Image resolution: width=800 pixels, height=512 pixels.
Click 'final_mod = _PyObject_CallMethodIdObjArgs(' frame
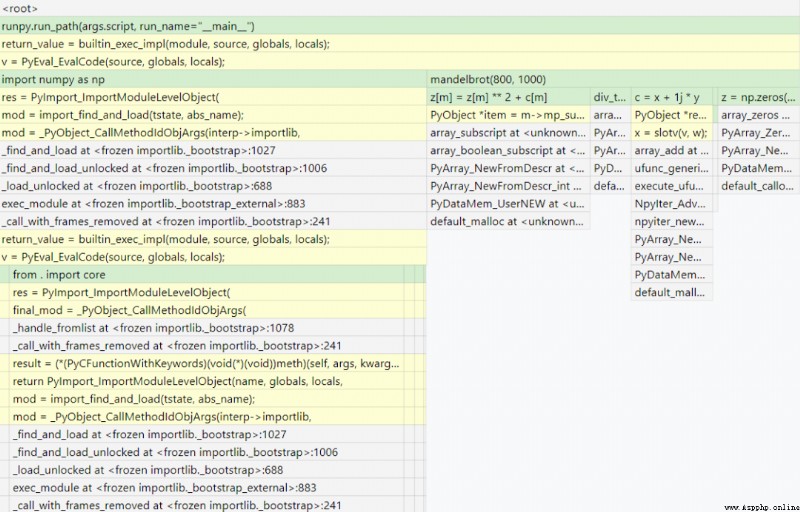(x=206, y=310)
